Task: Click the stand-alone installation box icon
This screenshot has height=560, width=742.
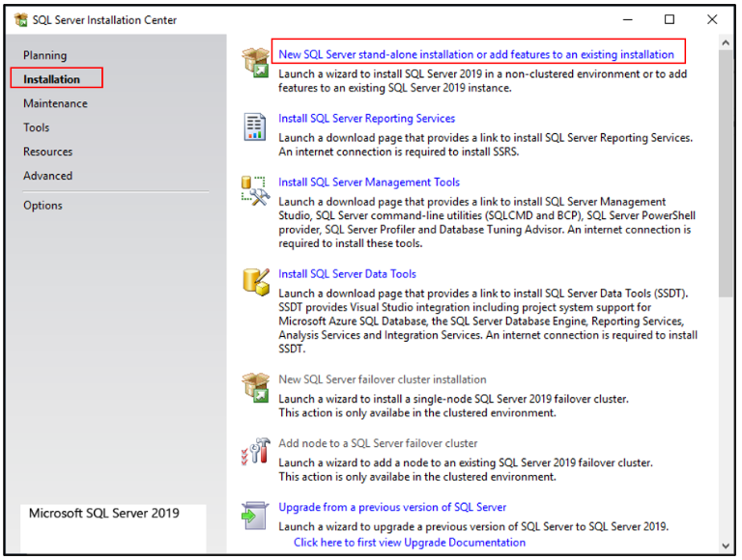Action: [255, 63]
